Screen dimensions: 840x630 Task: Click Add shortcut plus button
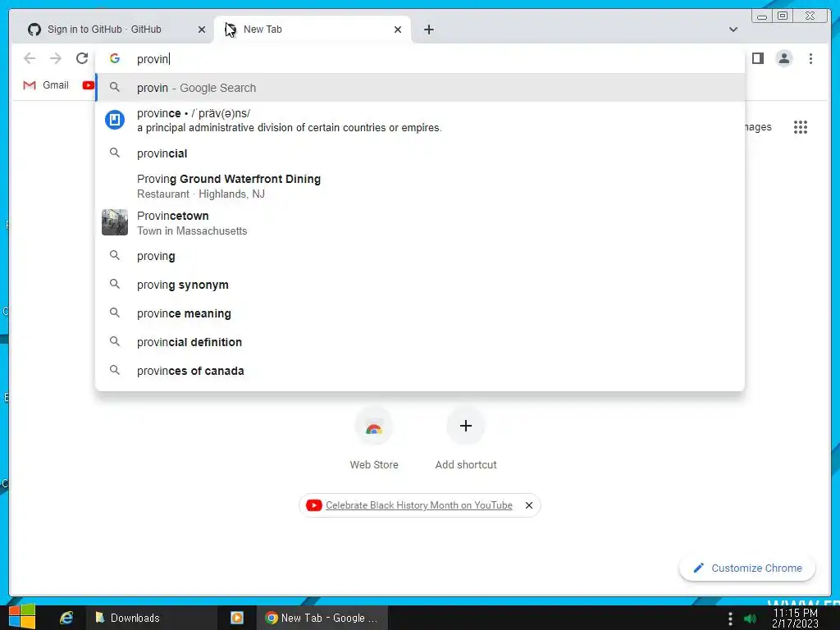466,426
